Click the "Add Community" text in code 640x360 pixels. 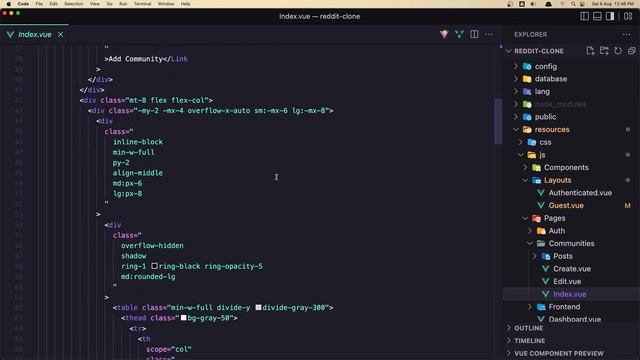click(136, 59)
